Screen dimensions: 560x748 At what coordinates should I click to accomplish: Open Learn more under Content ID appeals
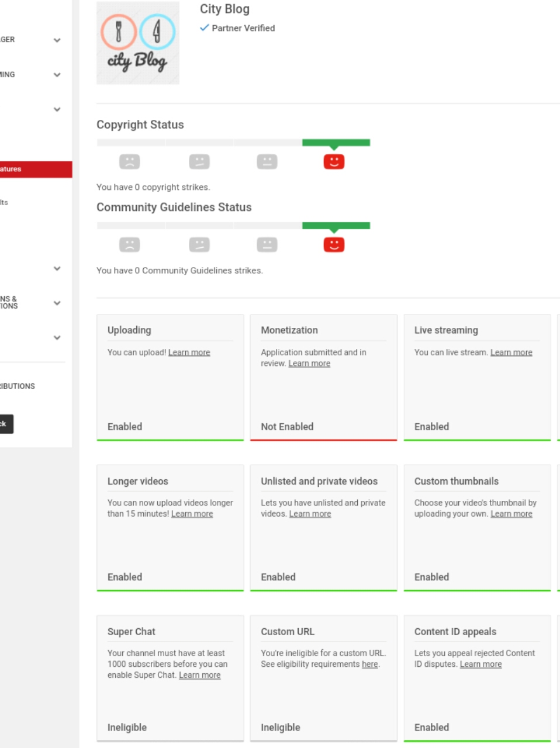click(481, 664)
